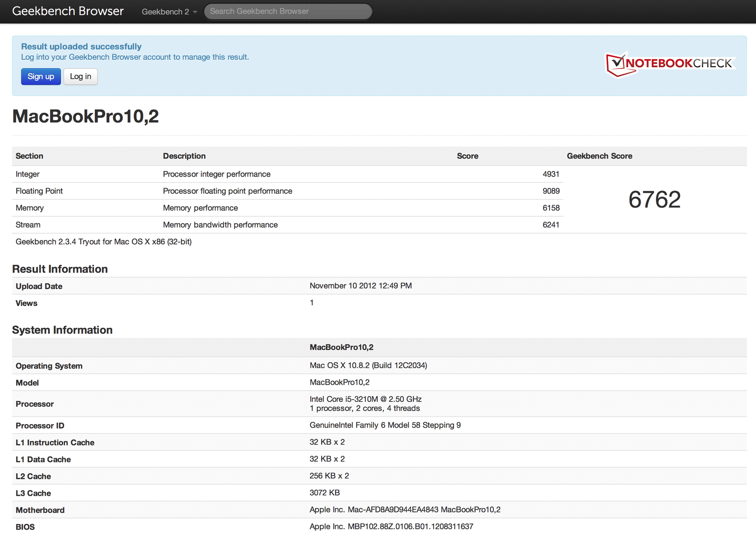Click the MacBookPro10,2 page heading
Viewport: 756px width, 534px height.
85,116
